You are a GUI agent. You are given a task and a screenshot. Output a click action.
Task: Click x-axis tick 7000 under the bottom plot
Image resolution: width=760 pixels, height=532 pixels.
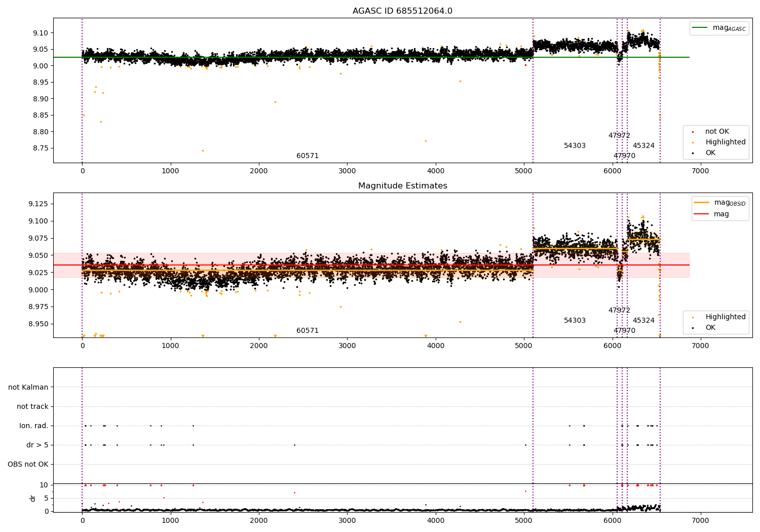[701, 521]
